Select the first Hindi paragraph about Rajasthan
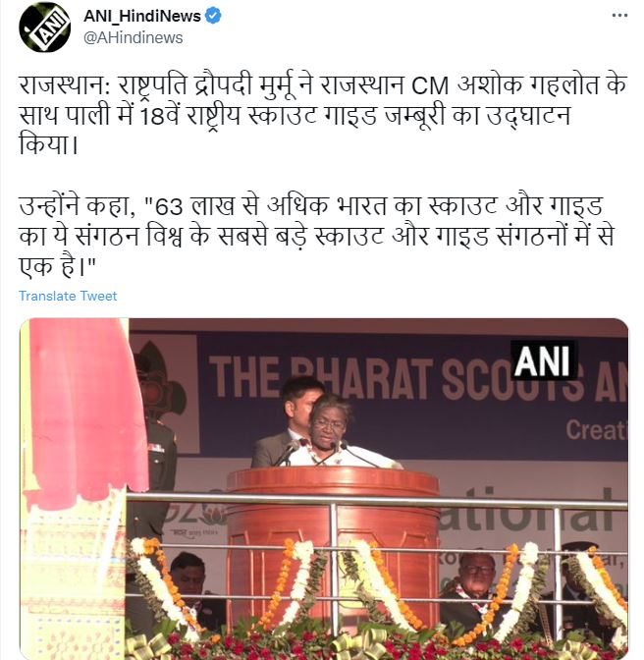644x660 pixels. 323,115
